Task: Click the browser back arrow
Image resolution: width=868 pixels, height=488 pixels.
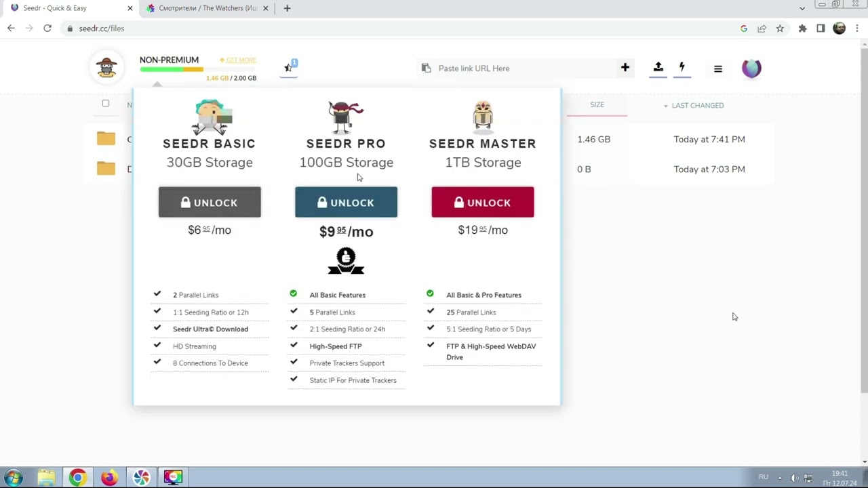Action: tap(11, 28)
